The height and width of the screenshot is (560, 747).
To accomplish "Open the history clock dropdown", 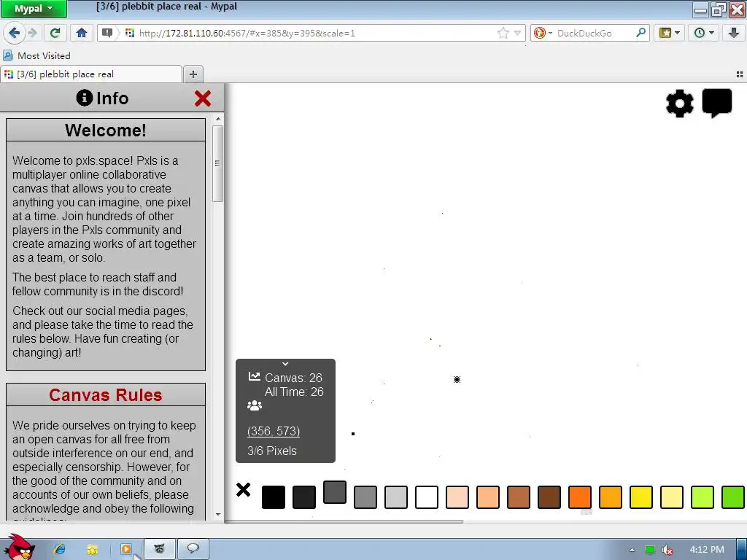I will (x=704, y=33).
